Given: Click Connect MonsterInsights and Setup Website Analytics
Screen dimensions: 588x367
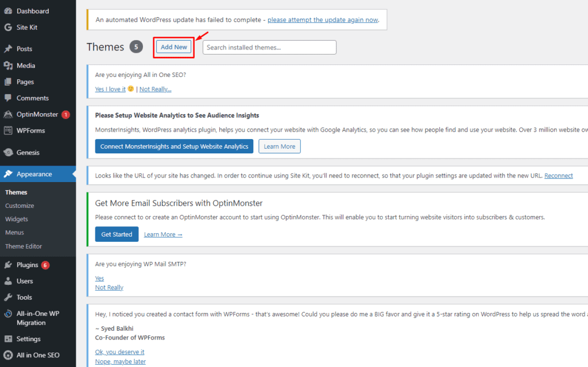Looking at the screenshot, I should [174, 146].
